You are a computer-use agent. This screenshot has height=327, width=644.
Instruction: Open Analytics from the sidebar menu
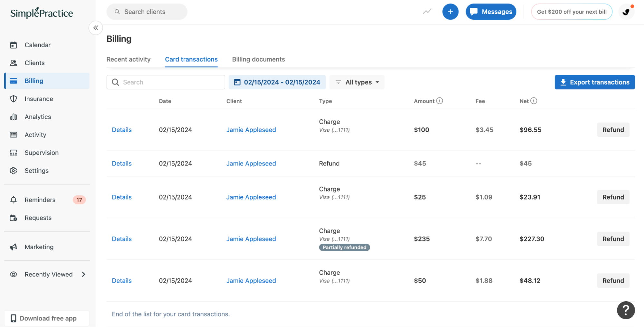47,117
